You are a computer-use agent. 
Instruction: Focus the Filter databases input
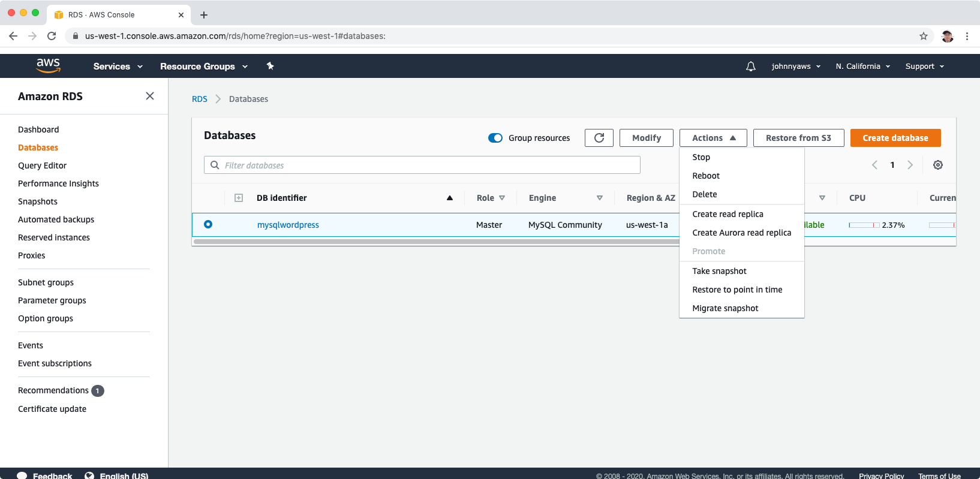pos(422,165)
